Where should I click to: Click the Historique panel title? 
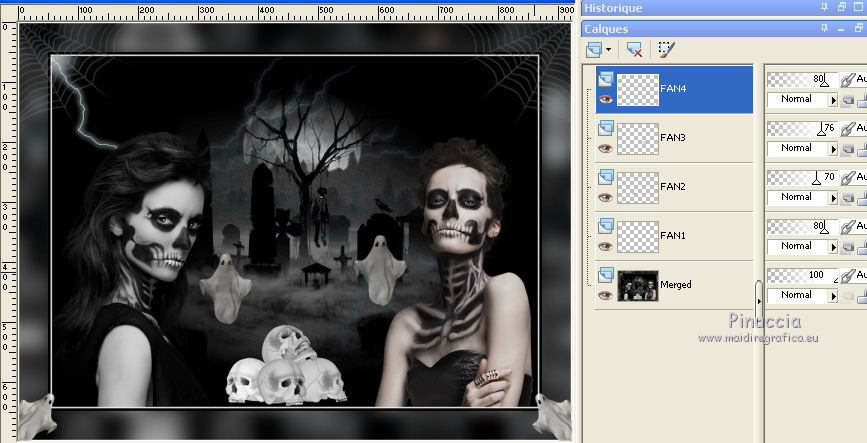613,8
